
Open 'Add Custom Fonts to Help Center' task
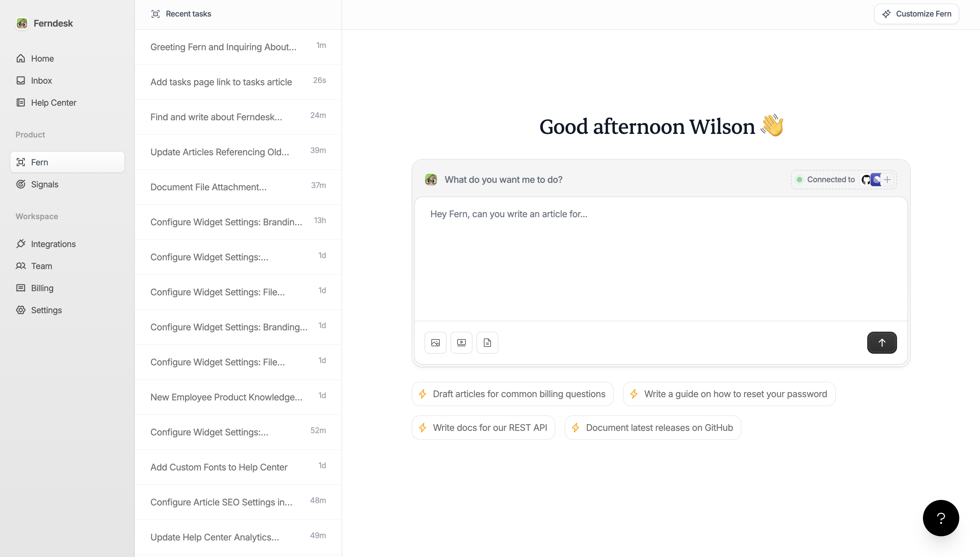pos(219,467)
